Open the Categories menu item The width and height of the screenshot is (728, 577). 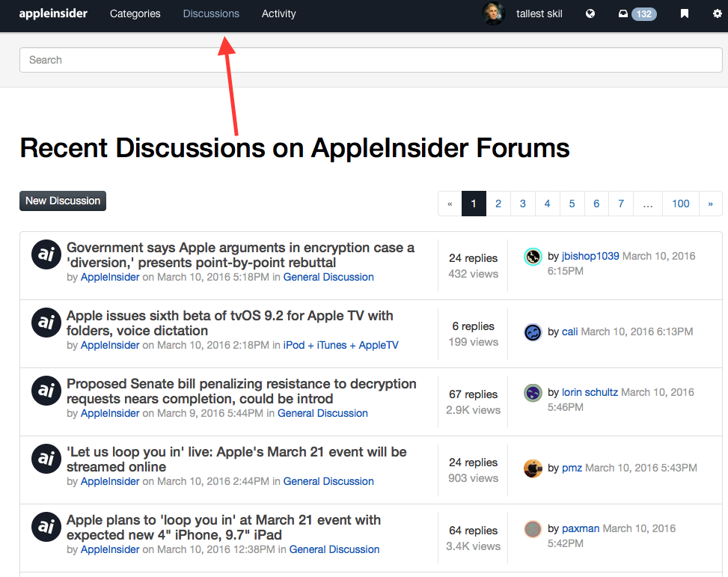pyautogui.click(x=135, y=14)
